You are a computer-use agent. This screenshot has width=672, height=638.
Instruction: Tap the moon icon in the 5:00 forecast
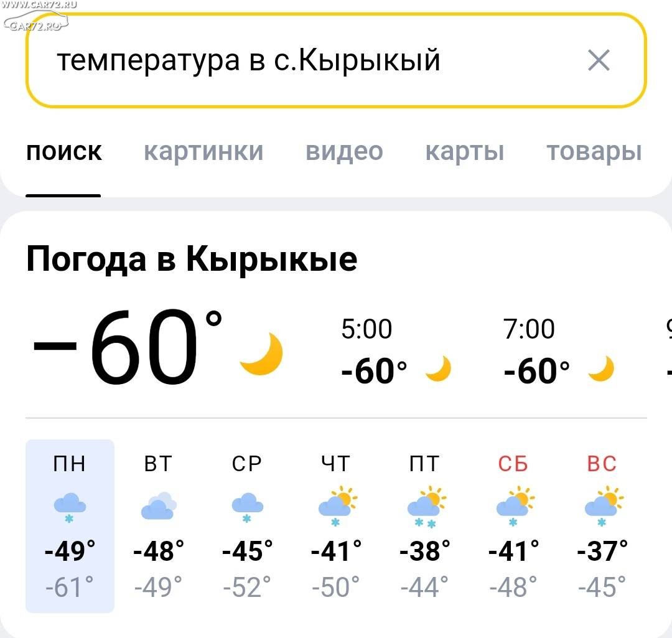click(439, 368)
